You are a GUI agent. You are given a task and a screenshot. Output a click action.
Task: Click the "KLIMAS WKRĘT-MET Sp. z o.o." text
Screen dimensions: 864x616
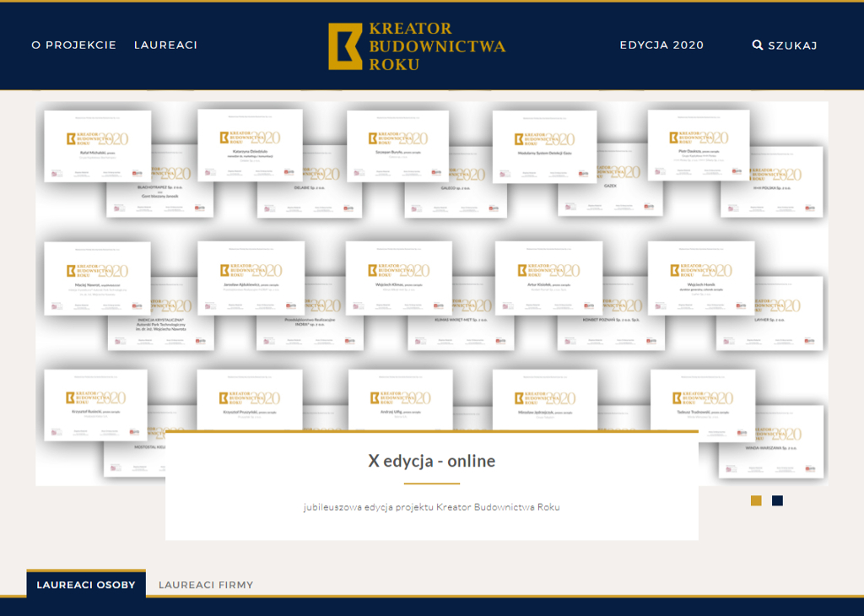click(462, 320)
